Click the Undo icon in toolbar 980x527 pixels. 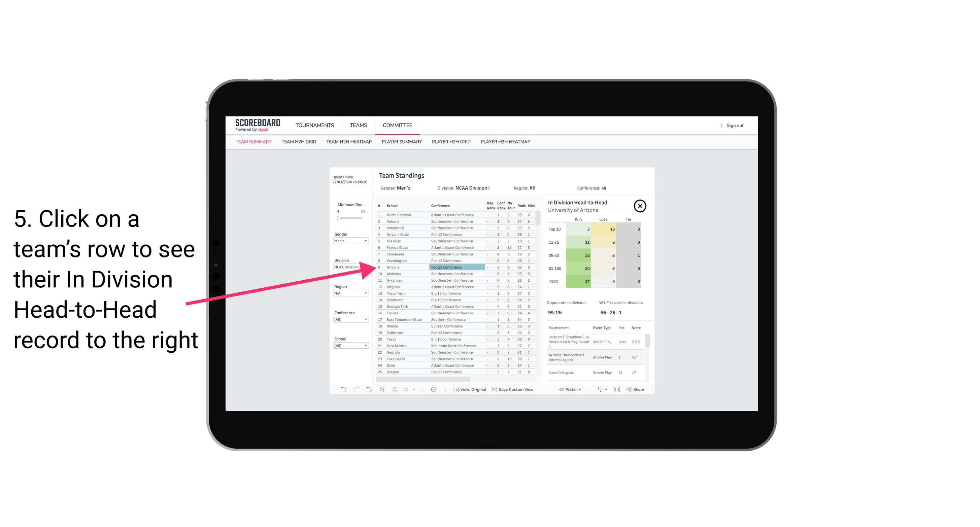342,389
